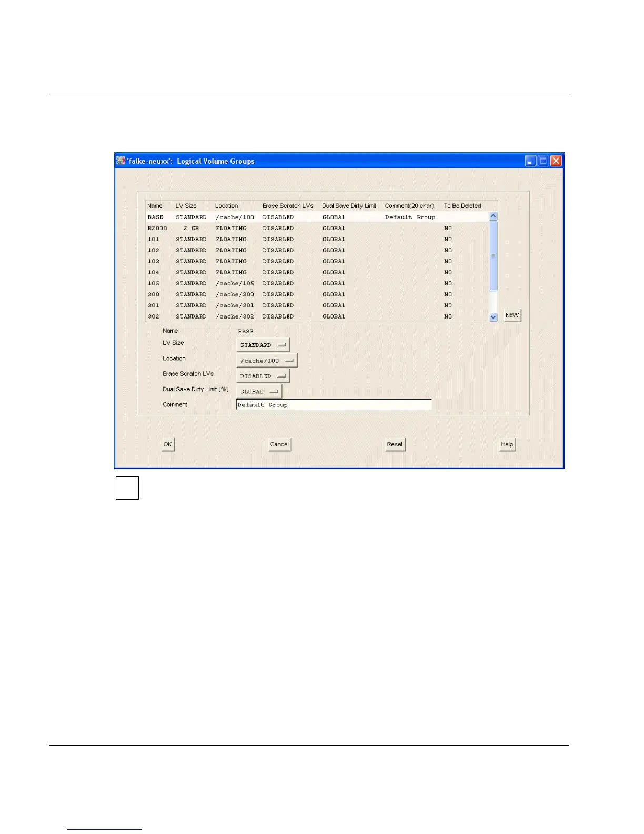Select the 301 group row

317,305
